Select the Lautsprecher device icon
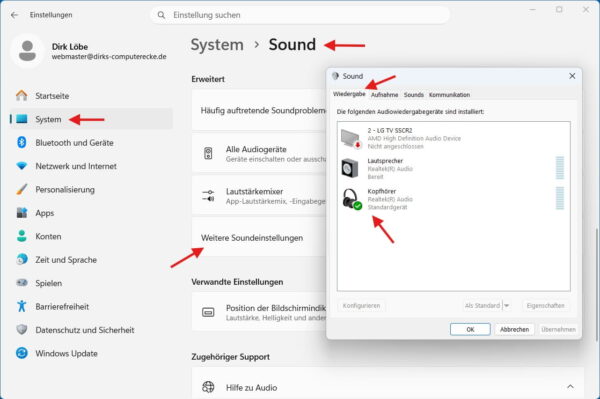Viewport: 600px width, 399px height. click(350, 168)
